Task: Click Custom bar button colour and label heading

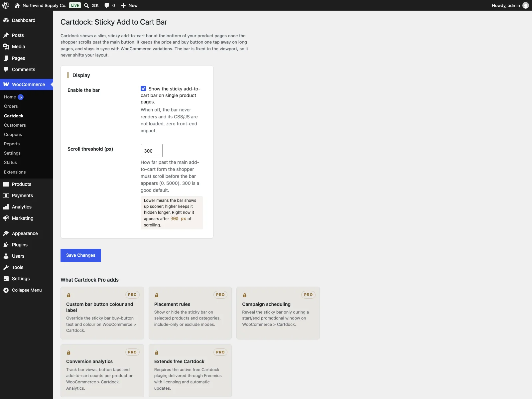Action: coord(100,307)
